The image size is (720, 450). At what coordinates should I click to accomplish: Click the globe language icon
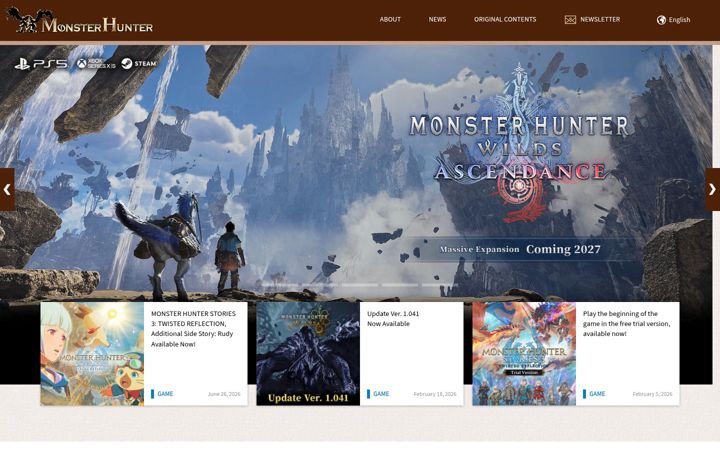click(x=661, y=20)
